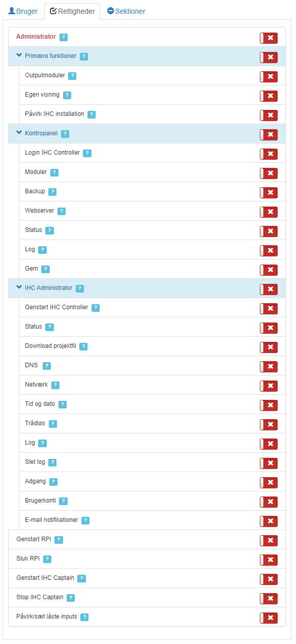Toggle the Administrator permission switch
296x644 pixels.
(269, 38)
